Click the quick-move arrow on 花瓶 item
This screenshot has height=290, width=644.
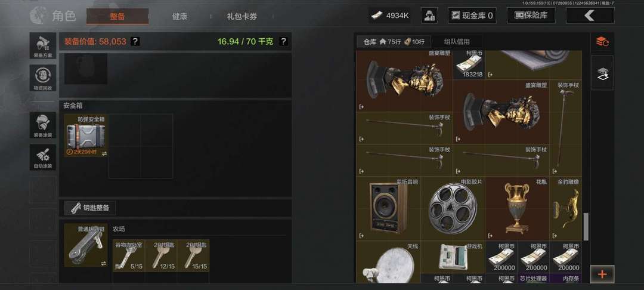point(490,236)
